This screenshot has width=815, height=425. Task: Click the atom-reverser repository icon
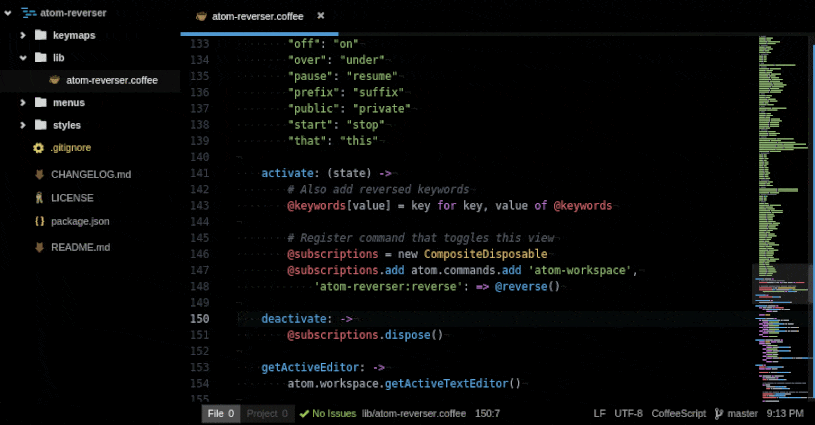point(29,13)
